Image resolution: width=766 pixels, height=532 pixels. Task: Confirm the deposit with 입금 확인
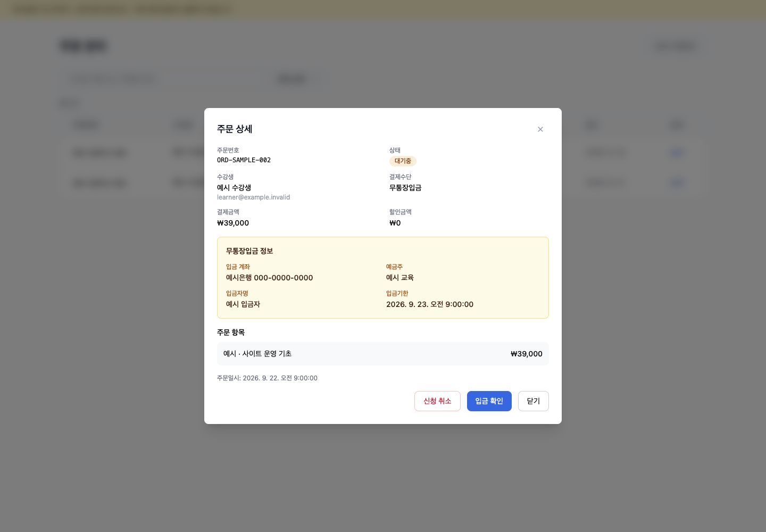pyautogui.click(x=489, y=401)
